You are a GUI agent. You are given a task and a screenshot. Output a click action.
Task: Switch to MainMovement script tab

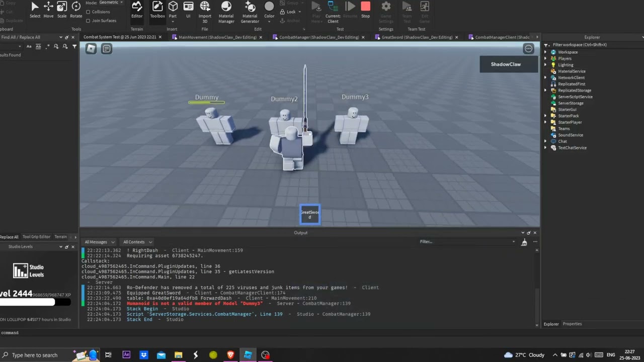coord(217,37)
